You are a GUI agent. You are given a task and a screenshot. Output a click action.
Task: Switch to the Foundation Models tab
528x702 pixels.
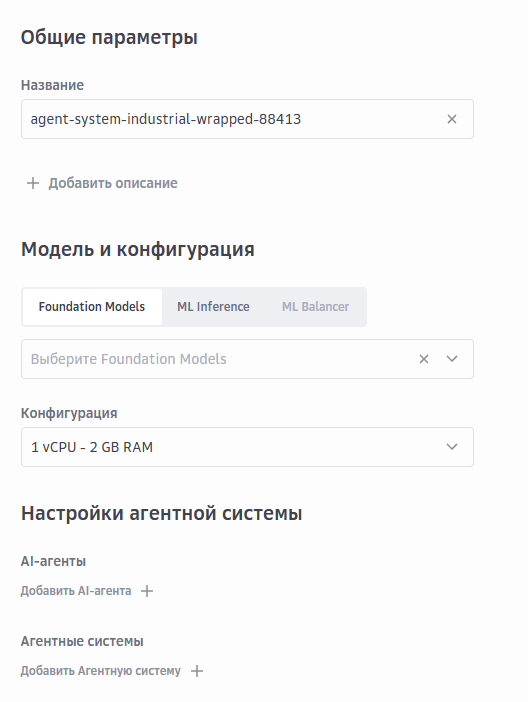pos(92,307)
